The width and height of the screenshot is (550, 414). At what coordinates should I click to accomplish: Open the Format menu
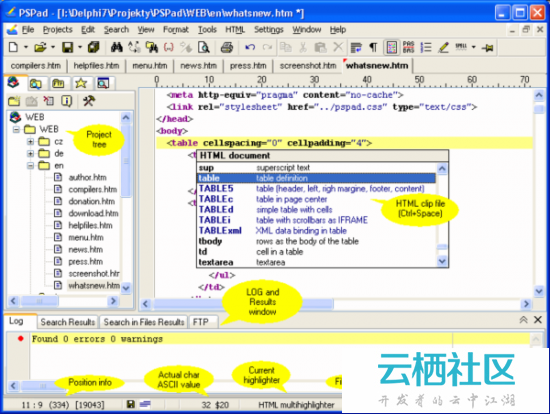click(x=176, y=30)
